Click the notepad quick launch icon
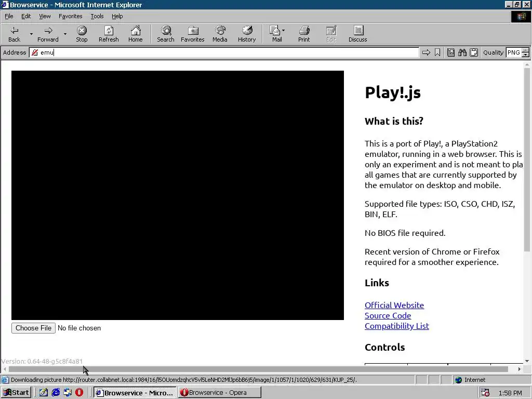Image resolution: width=532 pixels, height=399 pixels. pos(44,393)
